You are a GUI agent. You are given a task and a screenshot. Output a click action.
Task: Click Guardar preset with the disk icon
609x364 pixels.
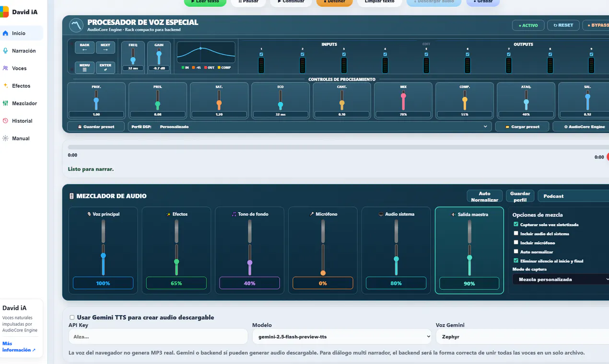coord(97,127)
